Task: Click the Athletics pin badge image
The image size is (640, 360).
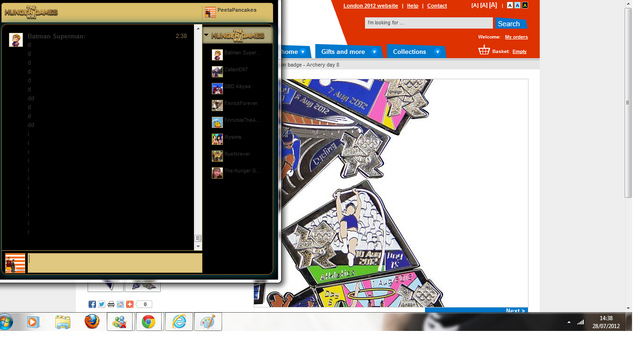Action: (351, 233)
